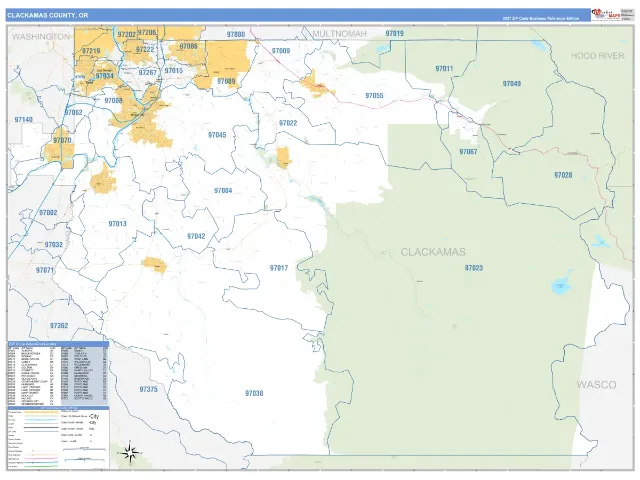
Task: Click ZIP code label 97009
Action: [x=281, y=51]
